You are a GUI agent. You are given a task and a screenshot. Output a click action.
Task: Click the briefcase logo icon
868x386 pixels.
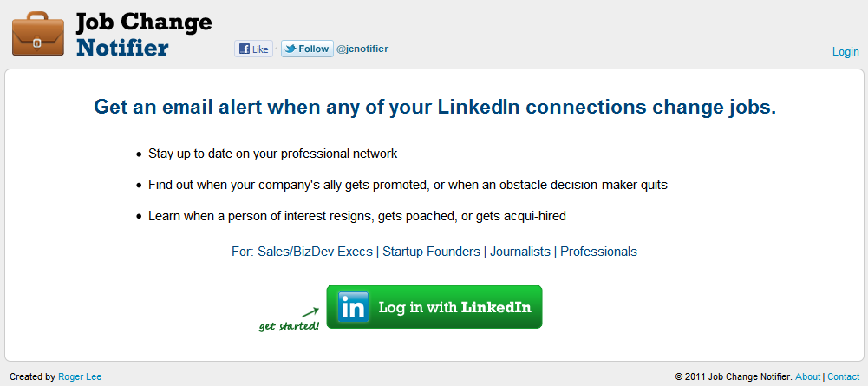coord(39,33)
